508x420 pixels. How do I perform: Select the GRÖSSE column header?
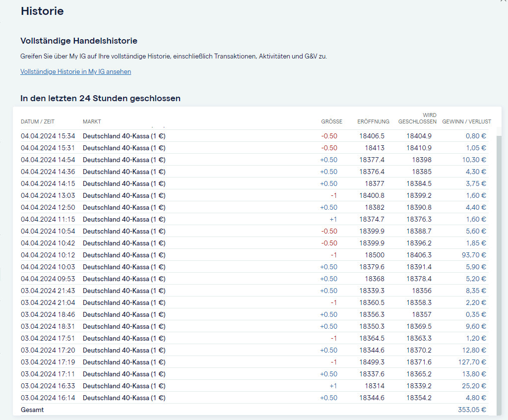(331, 121)
